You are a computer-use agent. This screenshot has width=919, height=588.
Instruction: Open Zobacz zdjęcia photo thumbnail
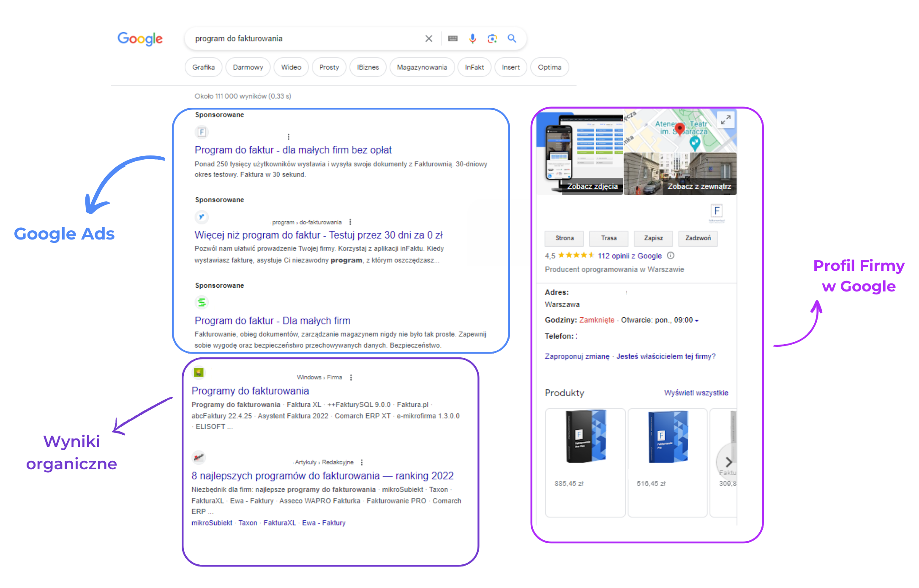point(580,152)
